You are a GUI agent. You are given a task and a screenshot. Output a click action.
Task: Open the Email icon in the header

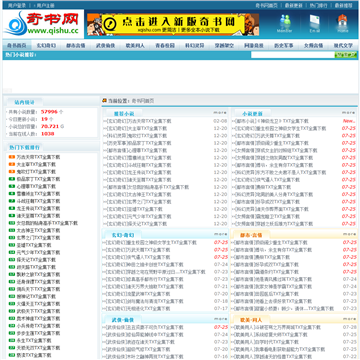(314, 23)
